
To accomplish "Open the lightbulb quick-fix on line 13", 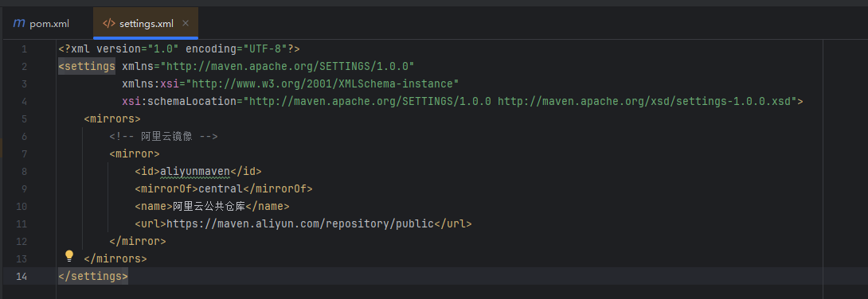I will pyautogui.click(x=69, y=255).
